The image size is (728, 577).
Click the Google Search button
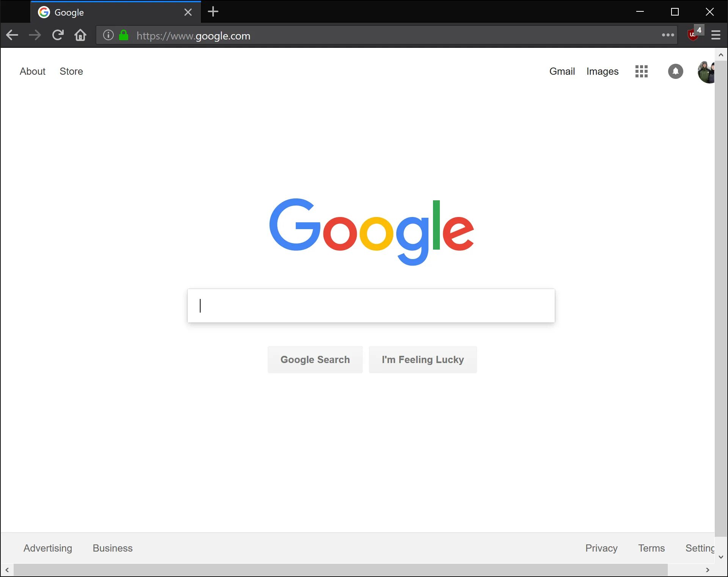[x=315, y=360]
